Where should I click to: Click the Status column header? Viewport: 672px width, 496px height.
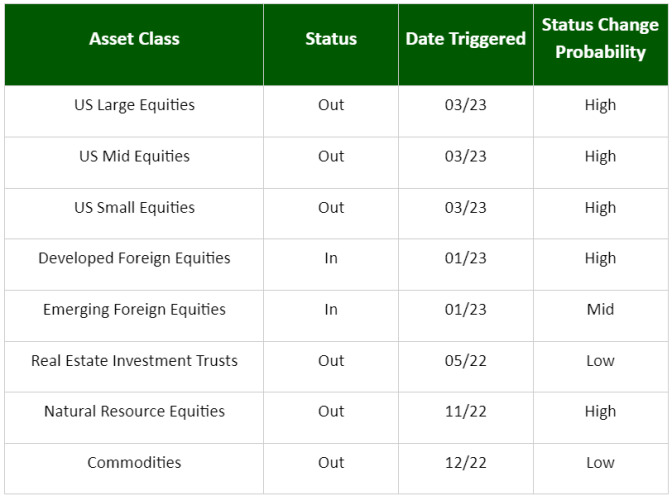pyautogui.click(x=331, y=39)
